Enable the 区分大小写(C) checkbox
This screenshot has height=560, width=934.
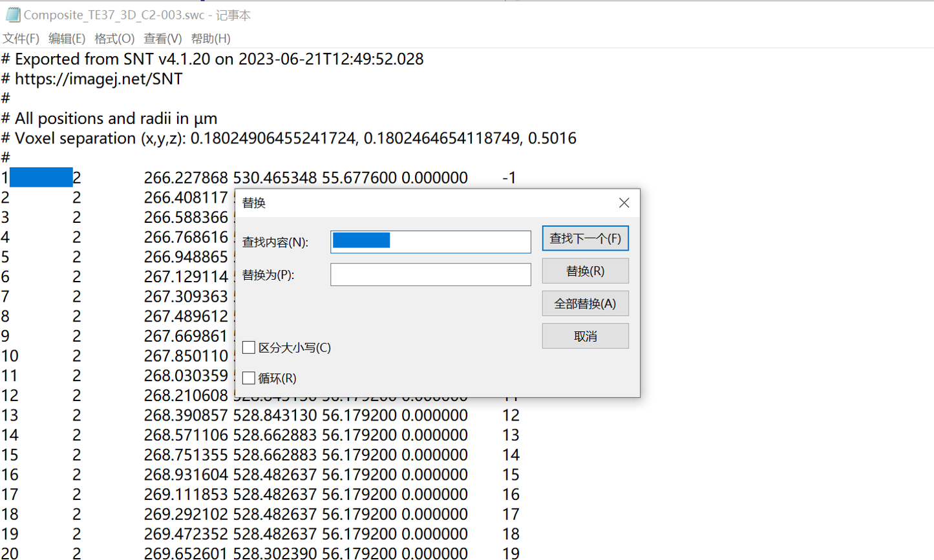point(249,347)
